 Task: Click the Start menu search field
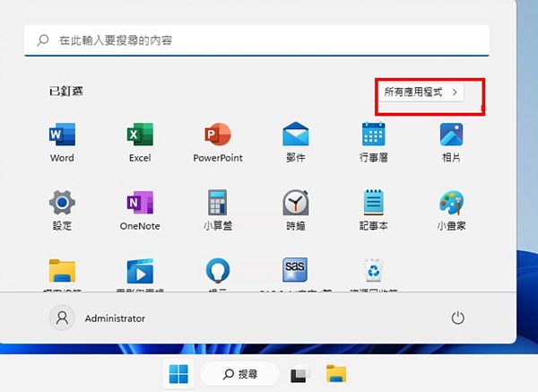256,40
